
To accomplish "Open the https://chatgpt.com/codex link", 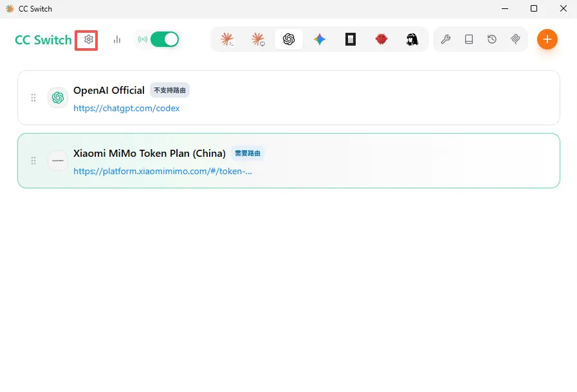I will click(x=127, y=108).
